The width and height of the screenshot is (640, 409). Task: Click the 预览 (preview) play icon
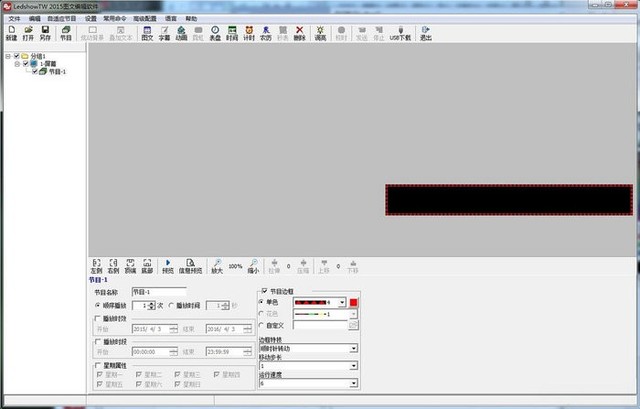click(168, 266)
